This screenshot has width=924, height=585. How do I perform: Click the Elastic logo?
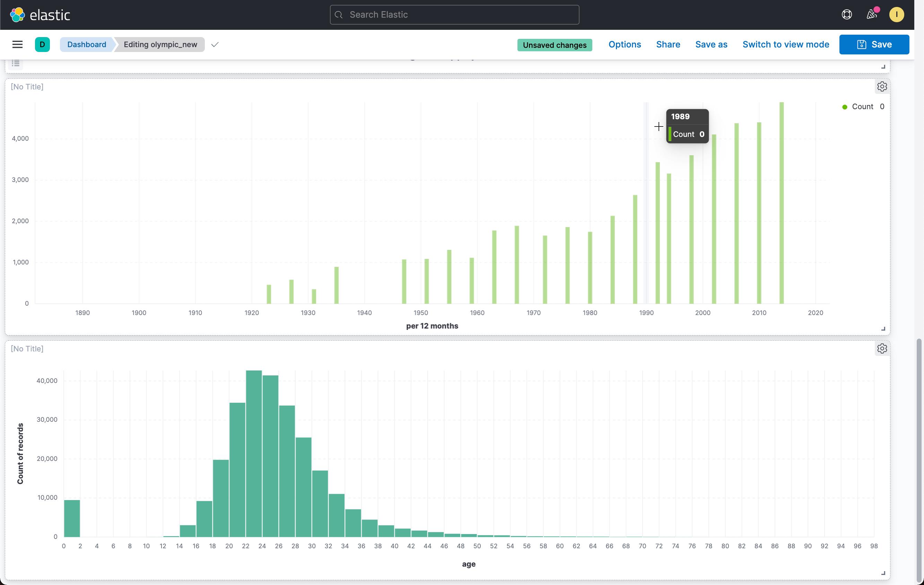coord(40,15)
